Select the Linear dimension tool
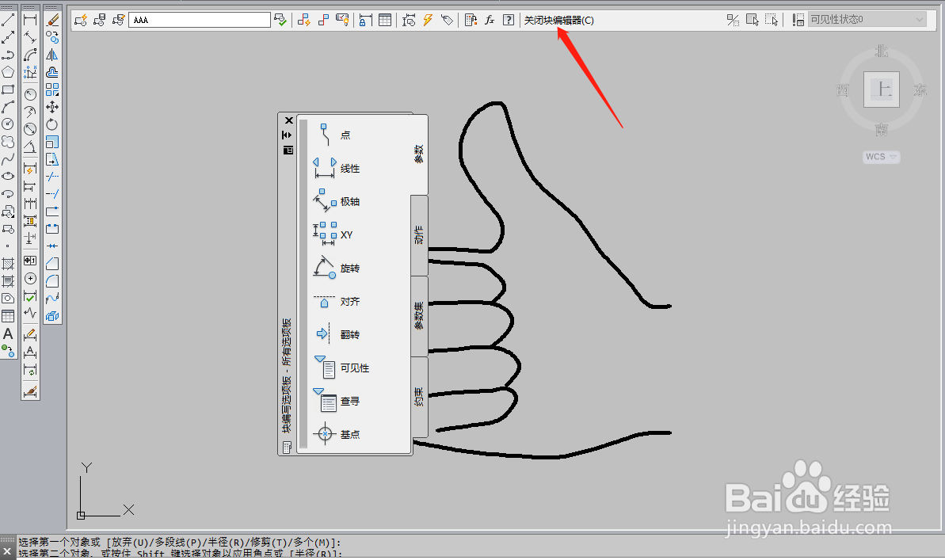The height and width of the screenshot is (560, 945). tap(30, 20)
